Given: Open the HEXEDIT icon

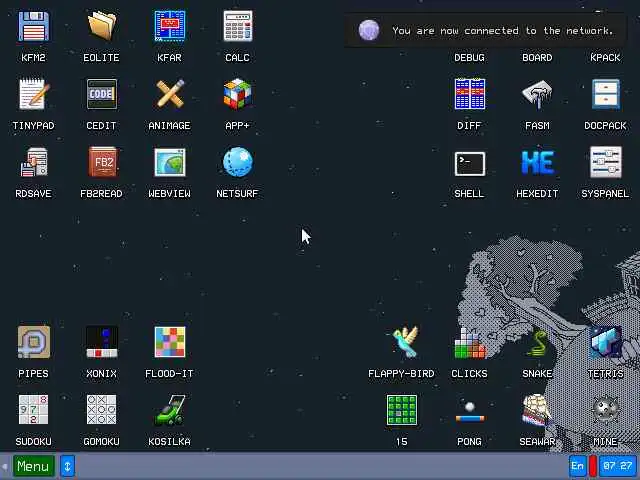Looking at the screenshot, I should click(x=537, y=162).
